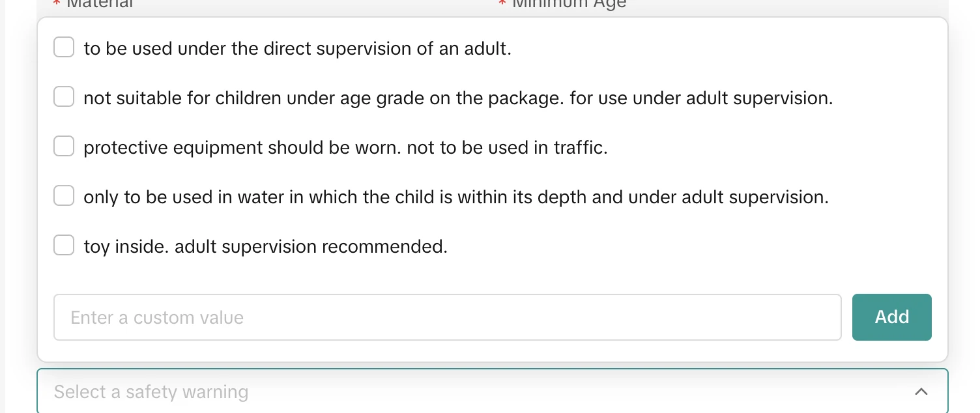Focus the 'Enter a custom value' input field

tap(447, 317)
